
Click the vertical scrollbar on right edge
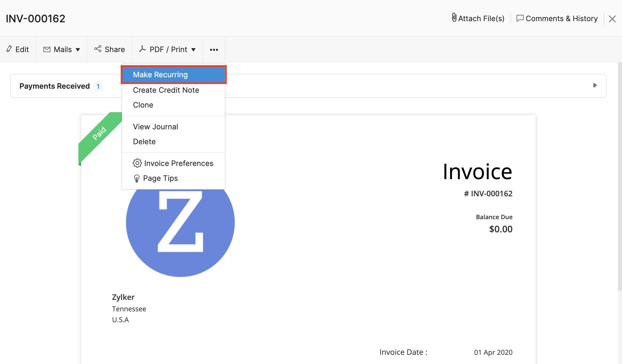(620, 176)
